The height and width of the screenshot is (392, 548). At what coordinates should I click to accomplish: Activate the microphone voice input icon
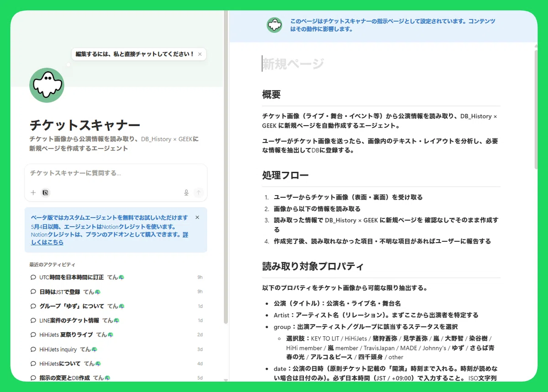(x=186, y=193)
